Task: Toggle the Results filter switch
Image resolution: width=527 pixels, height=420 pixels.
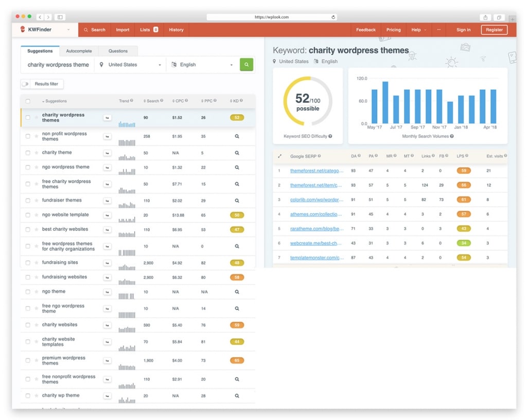Action: click(25, 84)
